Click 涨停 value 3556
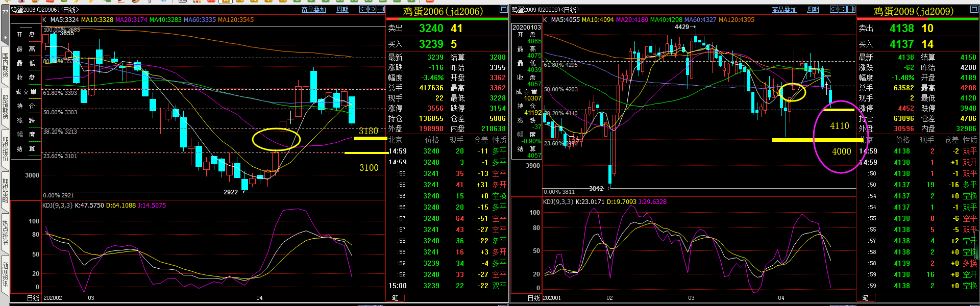The width and height of the screenshot is (980, 306). tap(435, 108)
